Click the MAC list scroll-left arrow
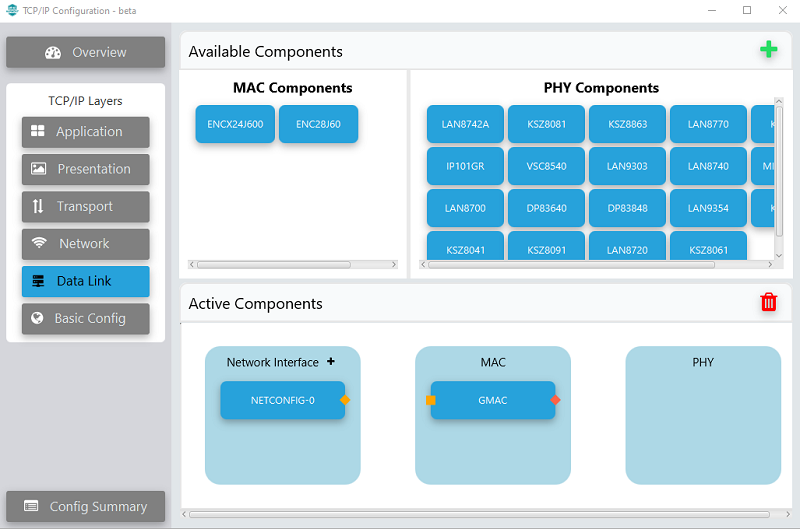800x529 pixels. pos(192,265)
